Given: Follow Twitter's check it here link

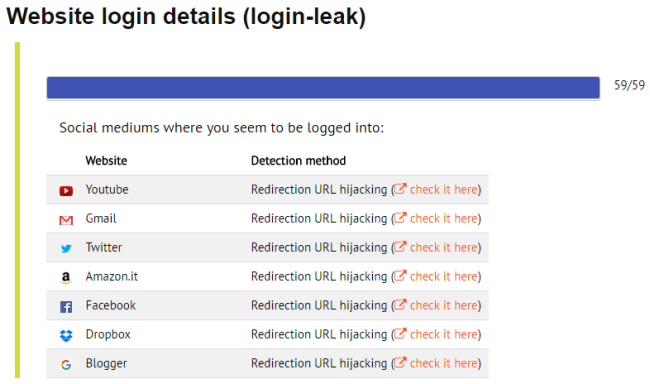Looking at the screenshot, I should click(437, 248).
